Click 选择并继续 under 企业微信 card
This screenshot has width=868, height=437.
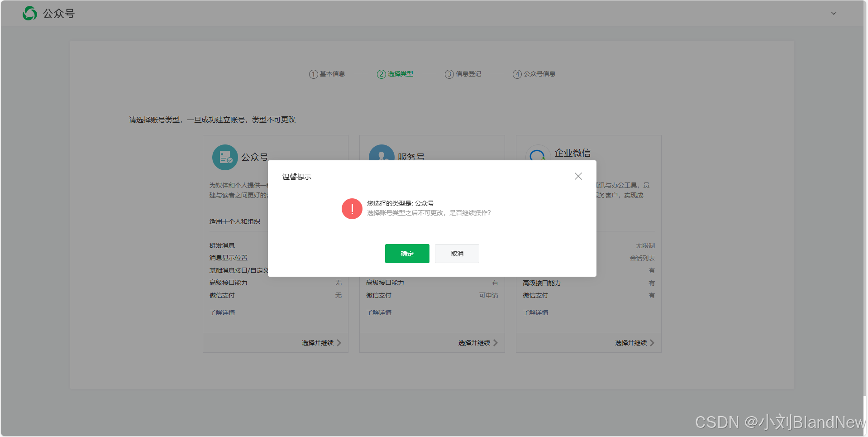pos(631,343)
